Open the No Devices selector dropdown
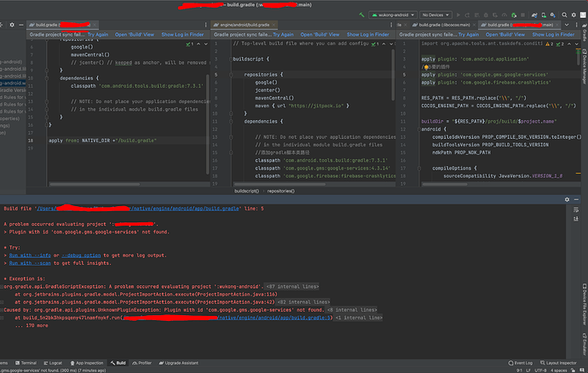Screen dimensions: 588x373 click(435, 15)
